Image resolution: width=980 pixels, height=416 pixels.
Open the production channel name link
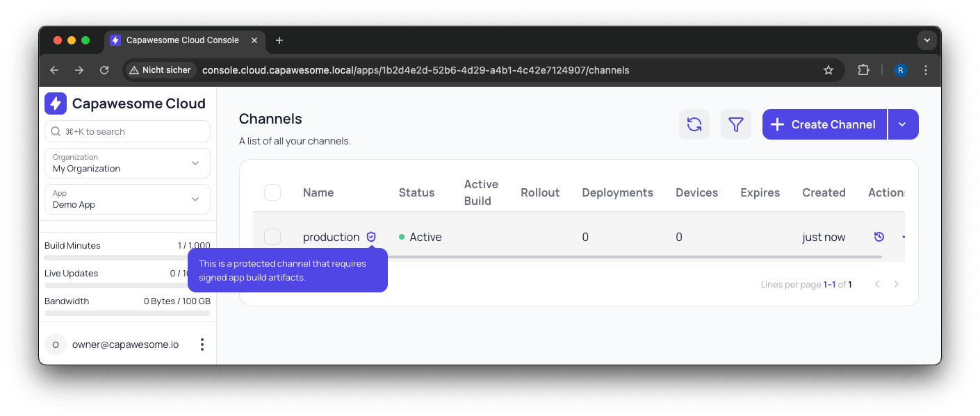(331, 237)
